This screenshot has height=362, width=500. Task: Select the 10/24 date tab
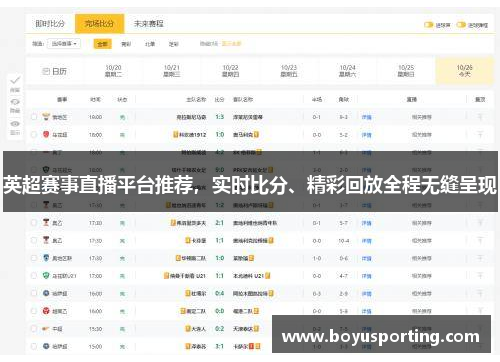347,71
